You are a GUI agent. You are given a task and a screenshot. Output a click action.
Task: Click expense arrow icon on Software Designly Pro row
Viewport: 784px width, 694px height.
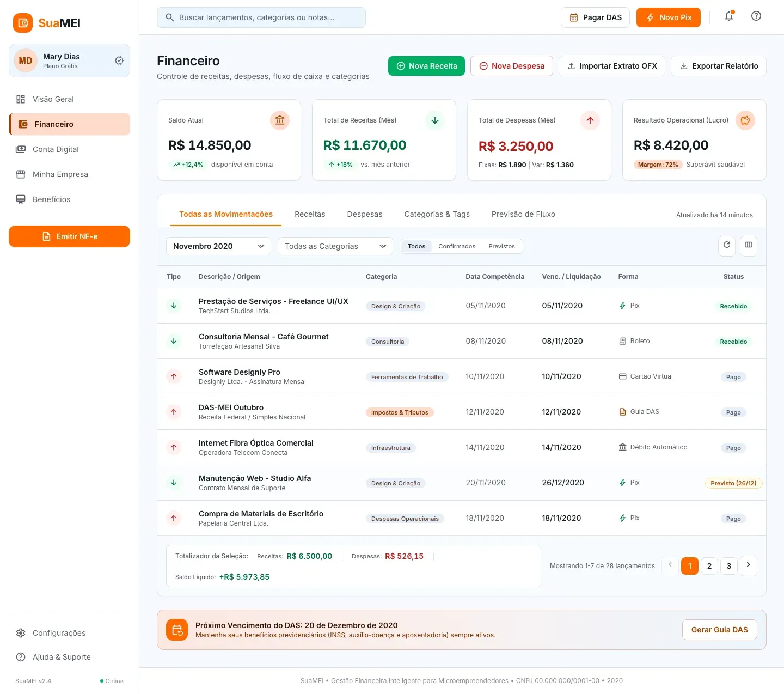click(x=174, y=376)
